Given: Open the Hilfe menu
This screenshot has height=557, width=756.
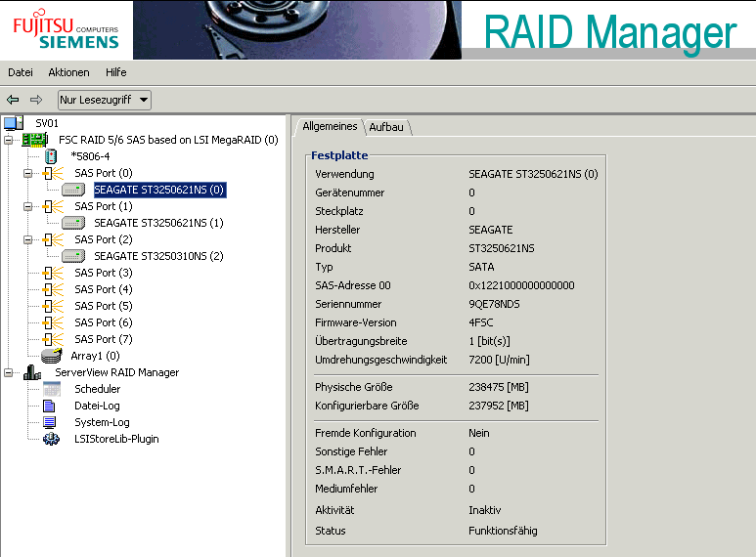Looking at the screenshot, I should coord(116,72).
